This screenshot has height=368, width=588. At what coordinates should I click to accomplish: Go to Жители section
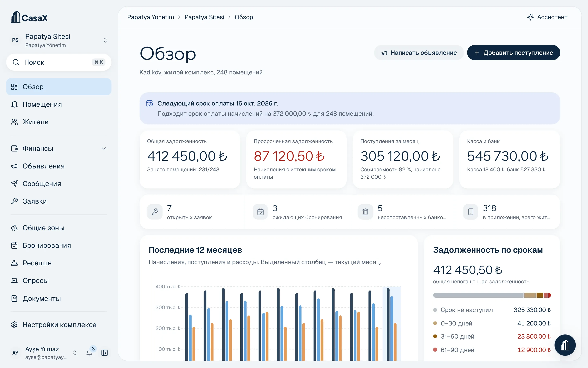(59, 122)
